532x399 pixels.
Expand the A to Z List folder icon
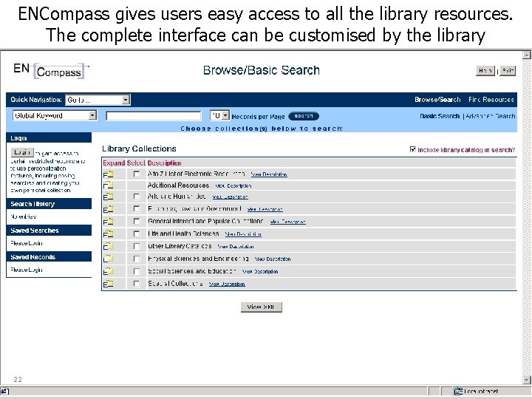[x=108, y=174]
